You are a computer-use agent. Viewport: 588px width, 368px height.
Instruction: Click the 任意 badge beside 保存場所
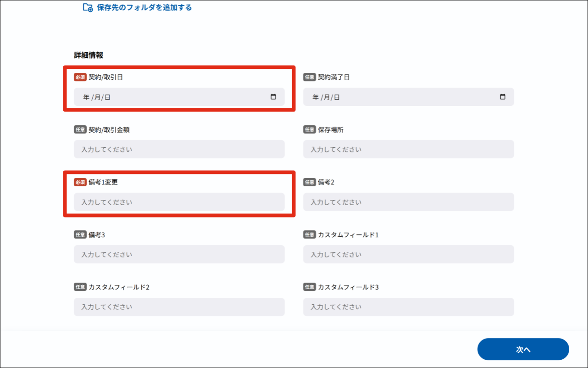tap(309, 130)
